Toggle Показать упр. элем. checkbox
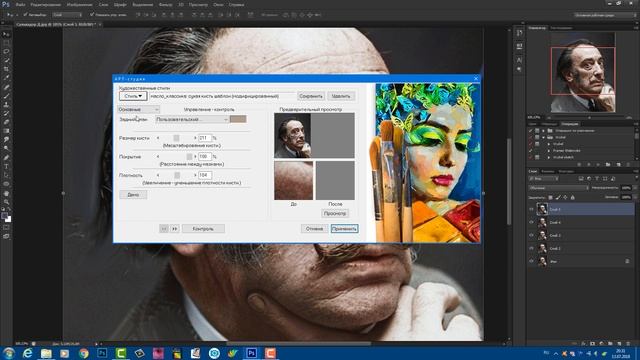This screenshot has width=640, height=360. (92, 15)
